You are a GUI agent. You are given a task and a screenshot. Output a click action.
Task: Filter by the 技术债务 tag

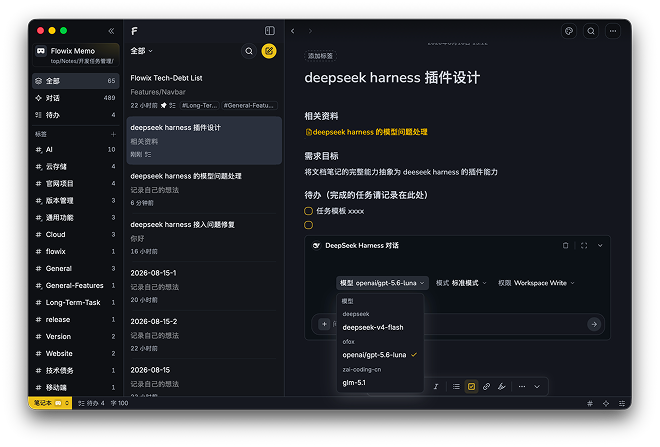point(76,370)
